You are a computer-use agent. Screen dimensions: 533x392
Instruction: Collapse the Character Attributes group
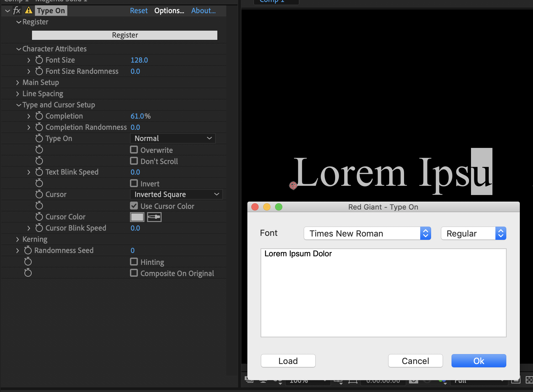(x=18, y=49)
